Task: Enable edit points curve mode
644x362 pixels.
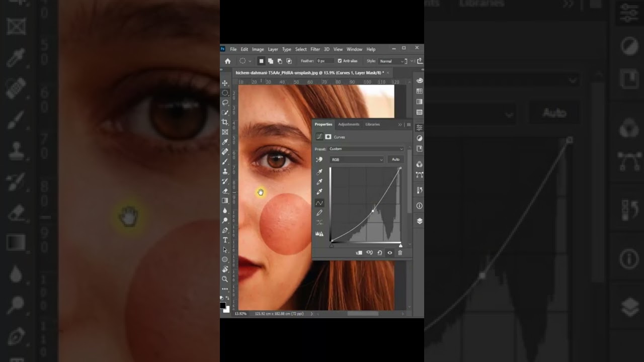Action: (319, 203)
